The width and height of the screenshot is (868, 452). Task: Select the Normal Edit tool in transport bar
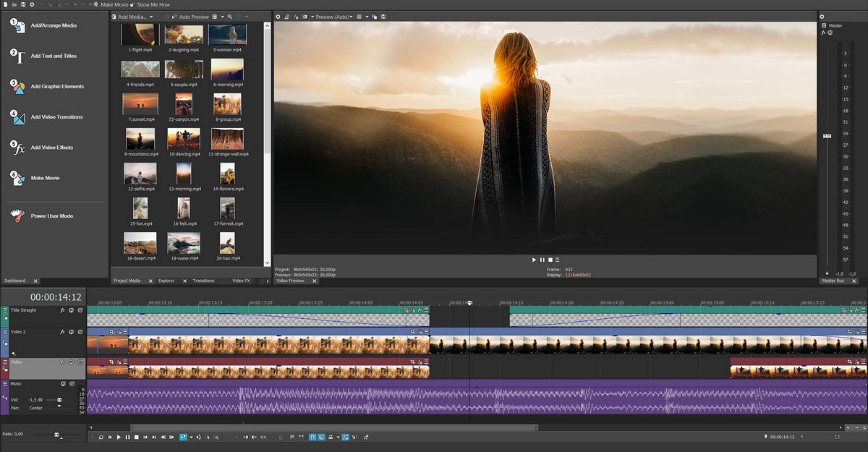[x=182, y=437]
